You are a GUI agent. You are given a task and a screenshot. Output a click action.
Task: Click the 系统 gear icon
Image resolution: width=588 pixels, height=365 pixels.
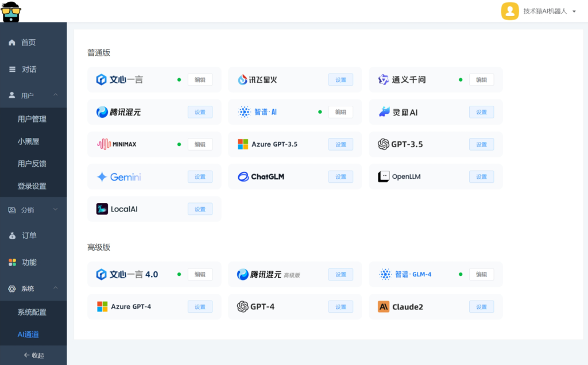tap(12, 289)
